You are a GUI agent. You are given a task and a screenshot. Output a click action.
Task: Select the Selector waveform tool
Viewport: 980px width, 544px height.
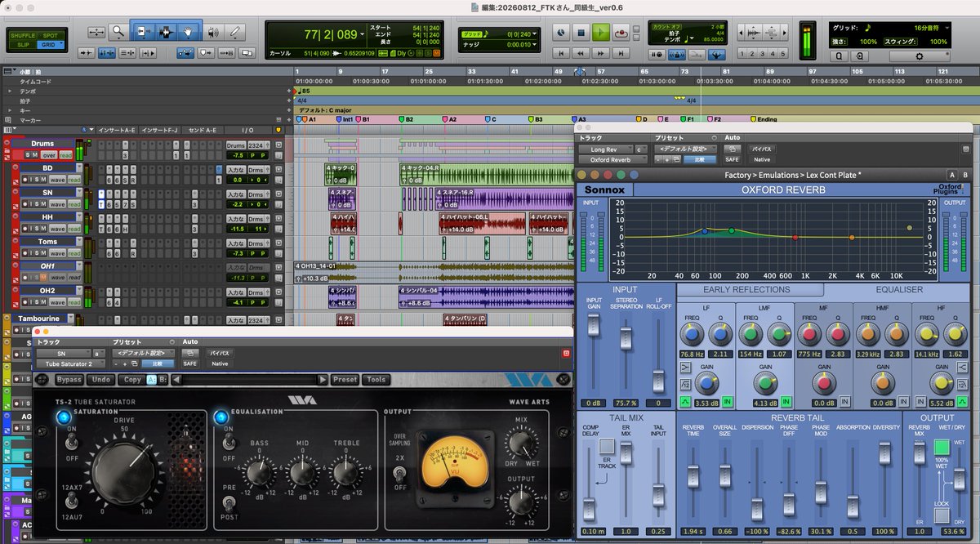[x=167, y=33]
